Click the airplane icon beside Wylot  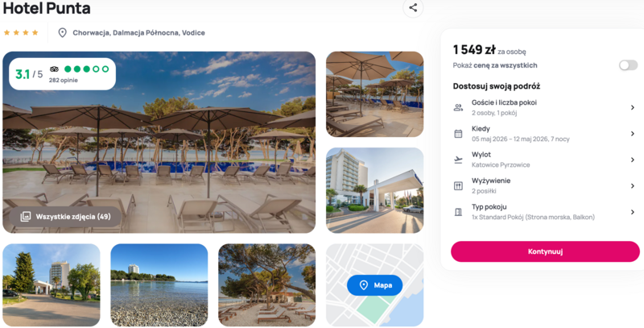pyautogui.click(x=458, y=160)
